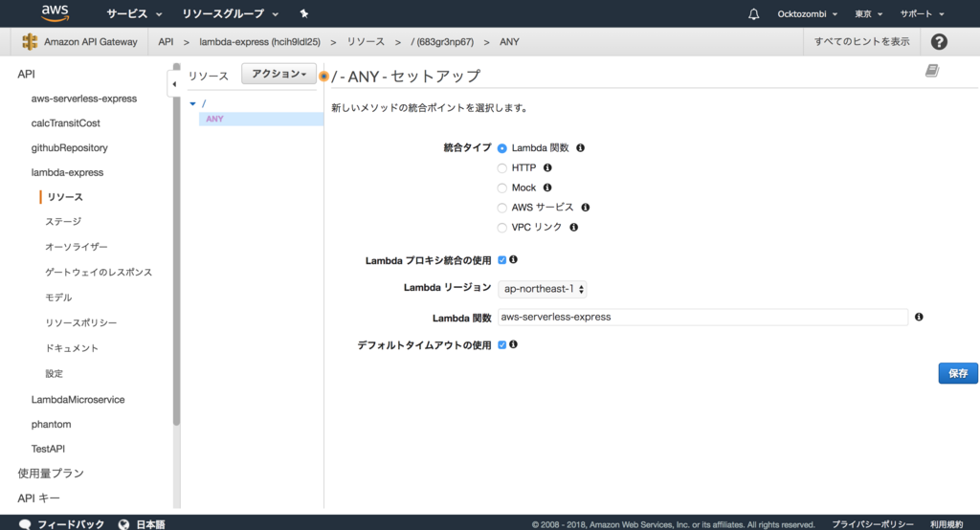Screen dimensions: 980x530
Task: Open TestAPI link in sidebar
Action: click(48, 449)
